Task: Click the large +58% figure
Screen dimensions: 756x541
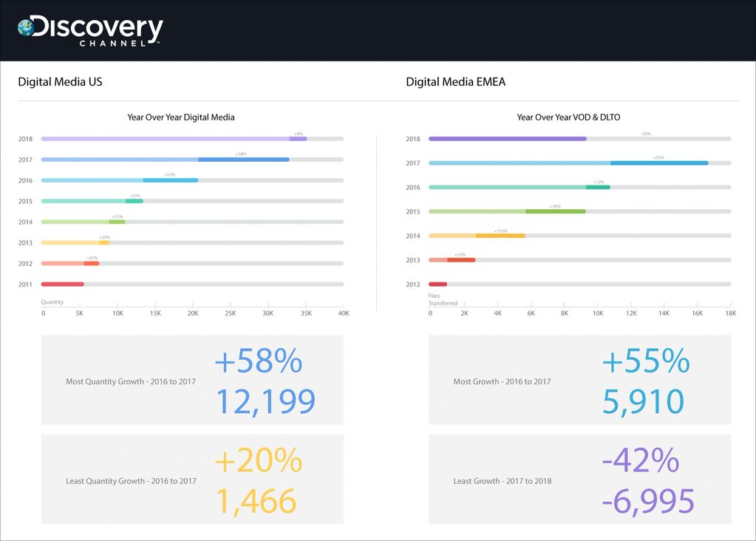Action: click(259, 361)
